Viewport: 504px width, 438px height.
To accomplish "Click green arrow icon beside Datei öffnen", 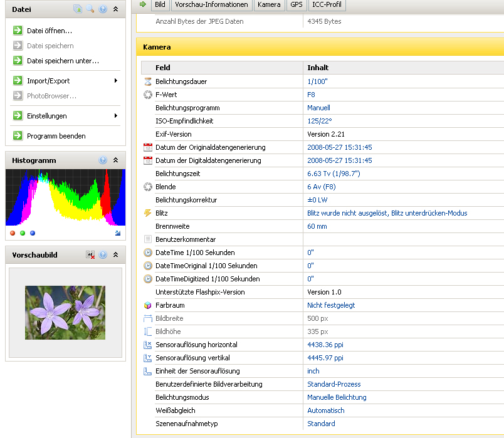I will coord(16,31).
